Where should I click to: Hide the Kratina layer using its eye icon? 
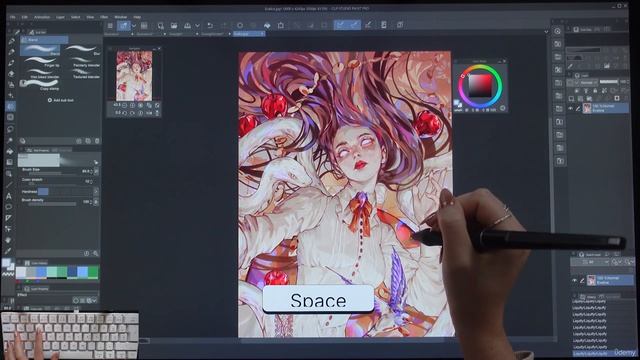click(571, 108)
